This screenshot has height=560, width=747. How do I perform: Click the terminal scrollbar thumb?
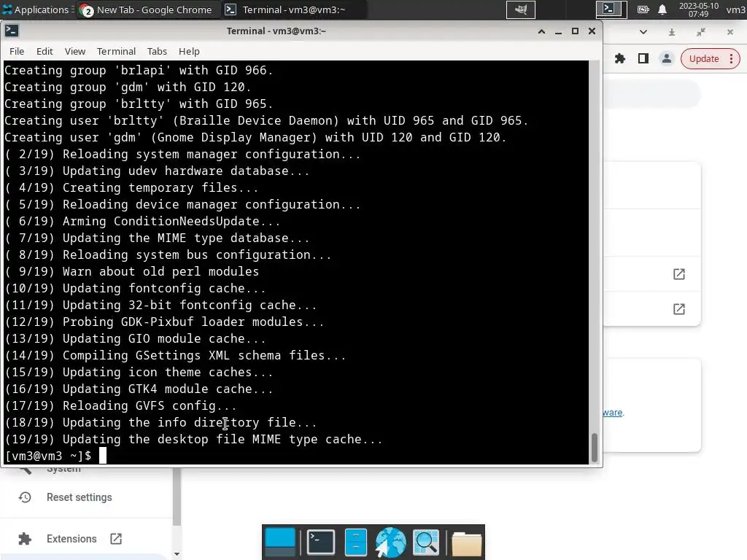tap(594, 448)
